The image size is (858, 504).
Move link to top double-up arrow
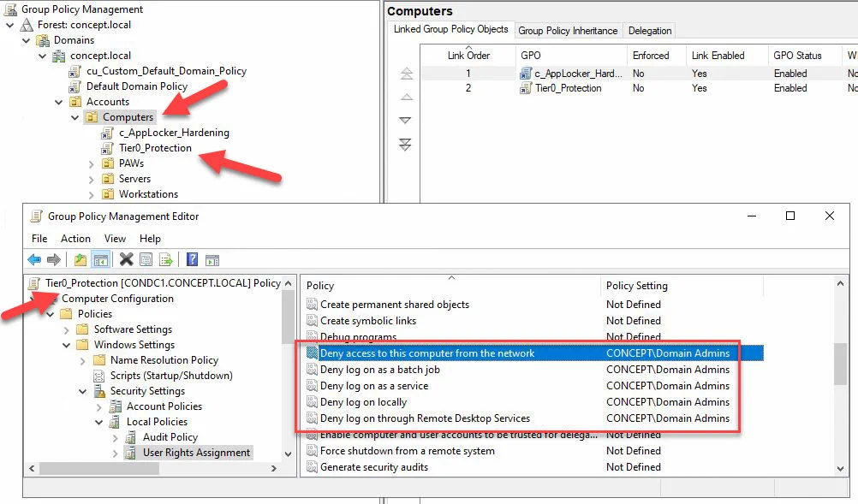(406, 74)
